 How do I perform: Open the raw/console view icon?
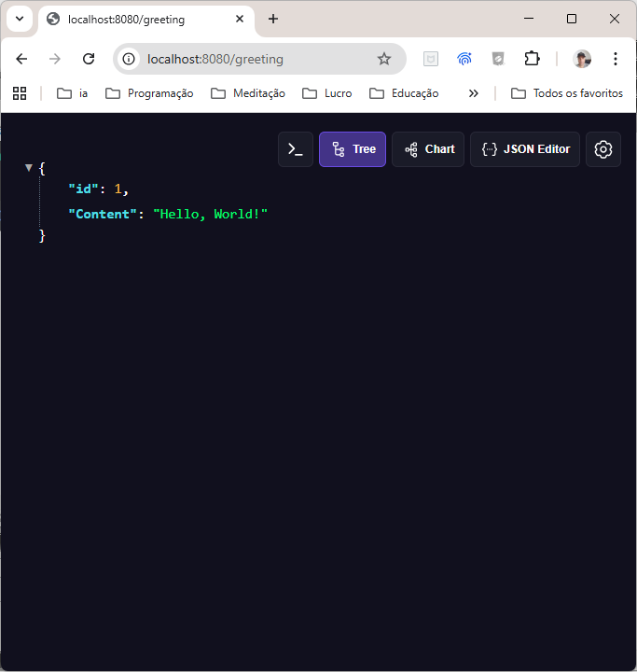pos(295,149)
